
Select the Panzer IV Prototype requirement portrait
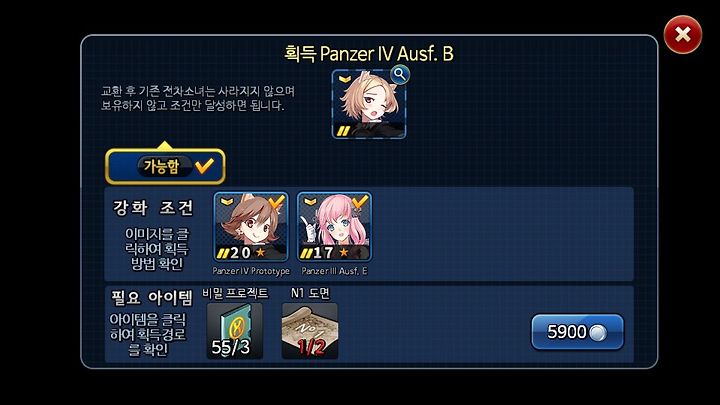251,227
